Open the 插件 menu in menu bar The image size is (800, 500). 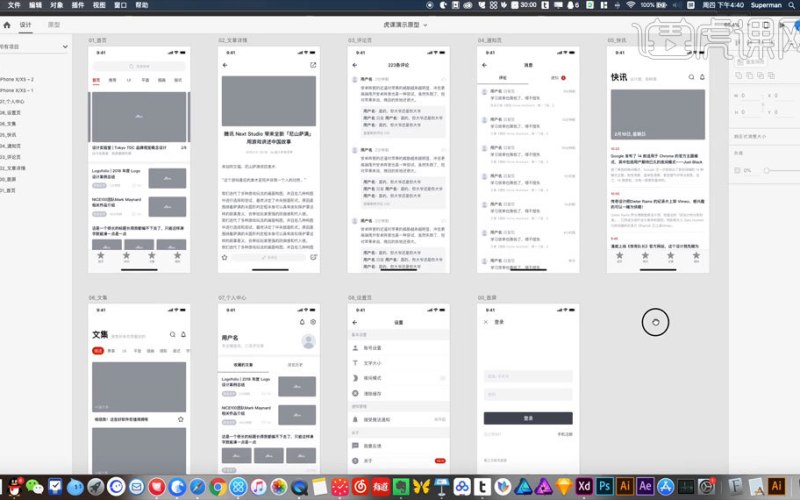click(x=78, y=5)
